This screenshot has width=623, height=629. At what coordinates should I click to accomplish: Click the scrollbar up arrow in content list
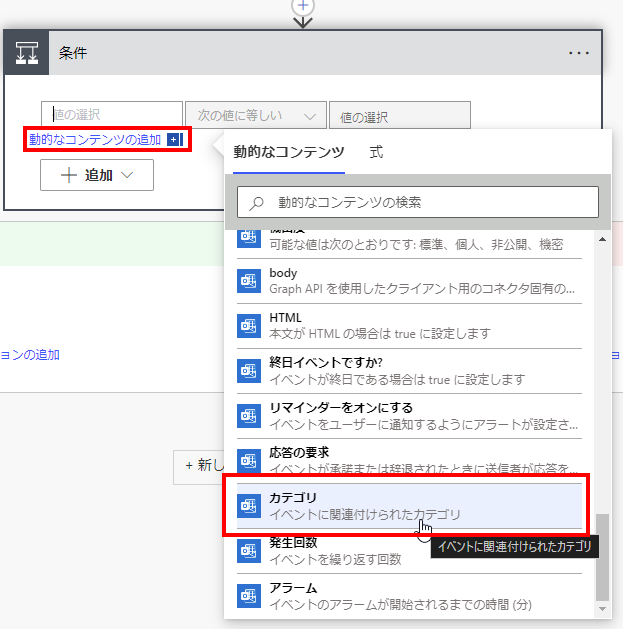tap(602, 239)
